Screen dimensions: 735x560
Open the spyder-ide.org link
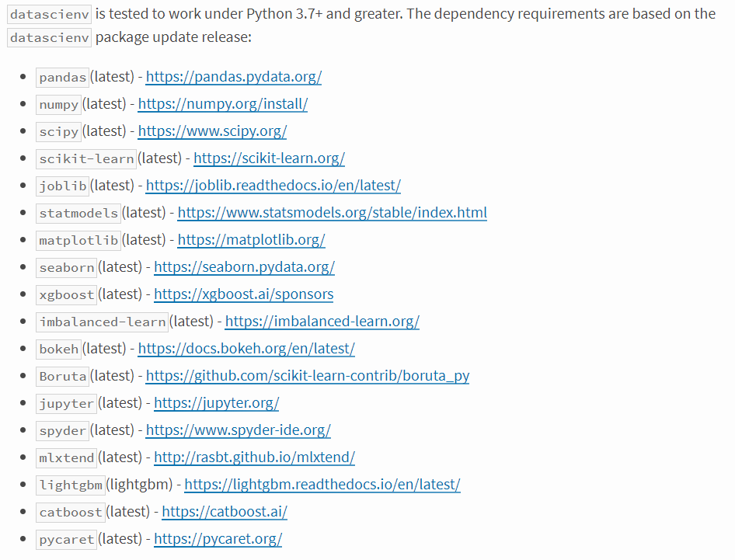(238, 430)
